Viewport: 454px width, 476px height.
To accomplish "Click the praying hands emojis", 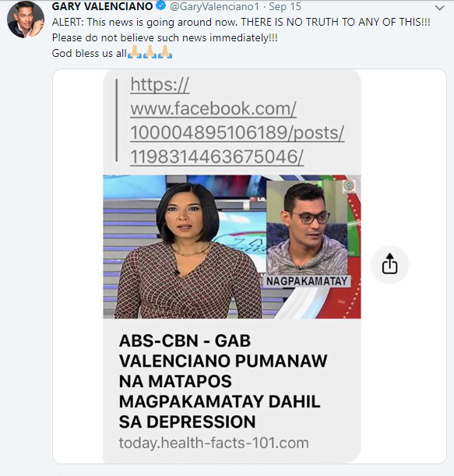I will [x=150, y=52].
